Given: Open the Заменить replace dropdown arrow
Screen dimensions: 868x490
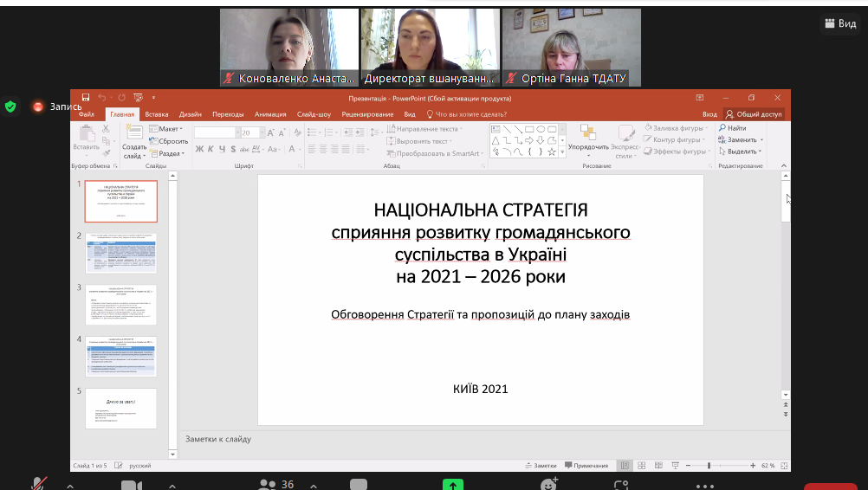Looking at the screenshot, I should click(x=761, y=140).
